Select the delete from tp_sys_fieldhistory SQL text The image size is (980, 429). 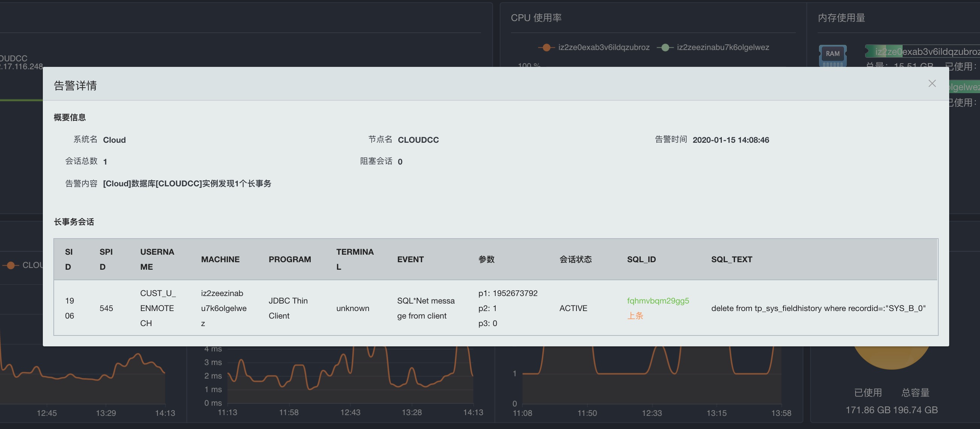tap(818, 308)
